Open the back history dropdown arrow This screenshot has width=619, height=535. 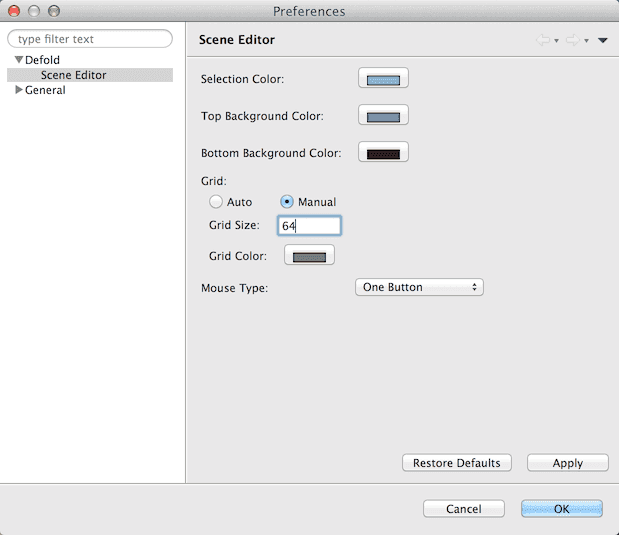click(556, 41)
